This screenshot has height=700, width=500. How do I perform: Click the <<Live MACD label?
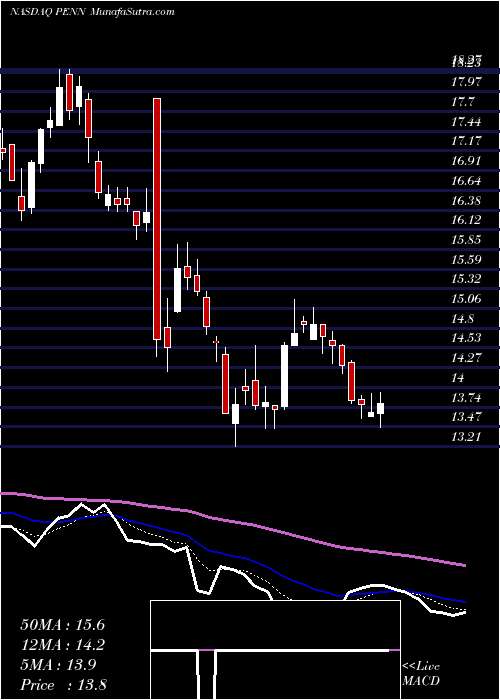click(421, 674)
